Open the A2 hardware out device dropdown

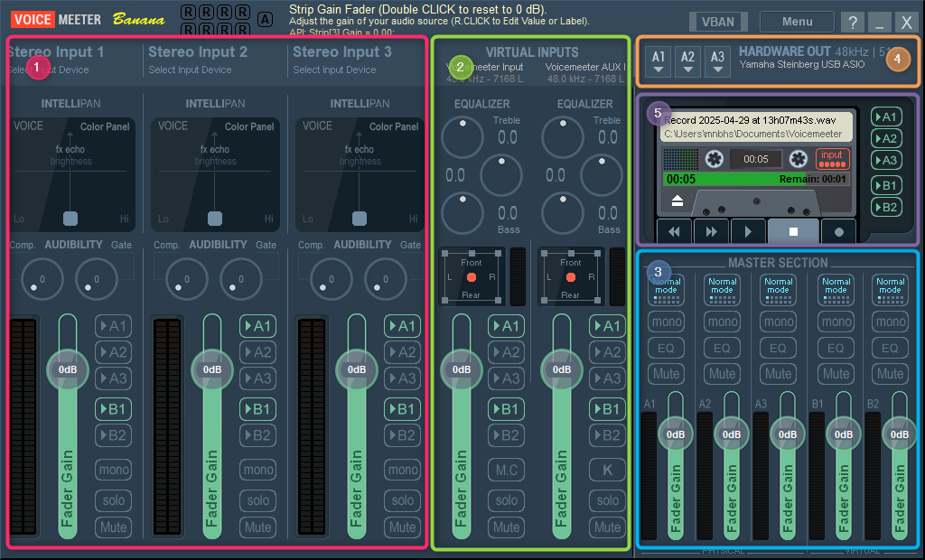coord(687,61)
